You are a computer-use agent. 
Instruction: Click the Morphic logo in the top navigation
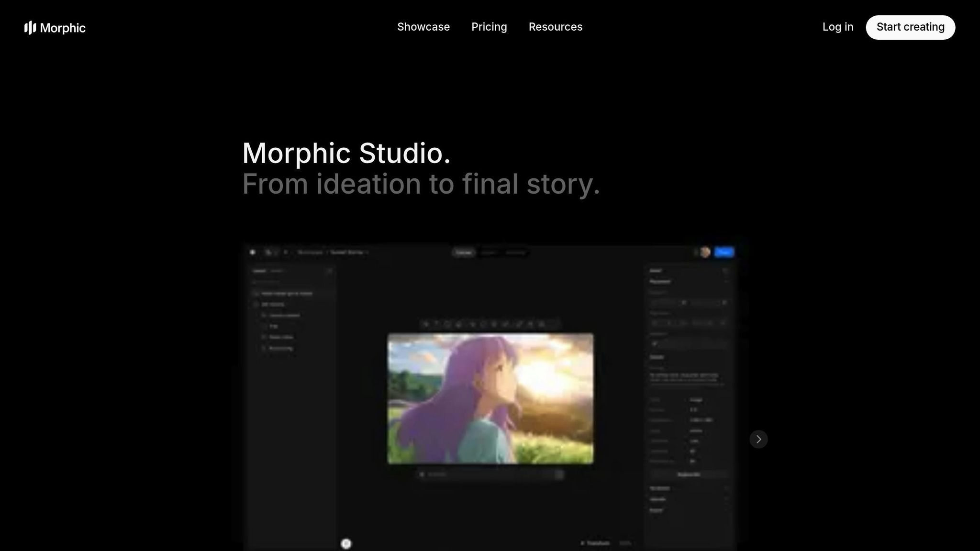tap(55, 28)
